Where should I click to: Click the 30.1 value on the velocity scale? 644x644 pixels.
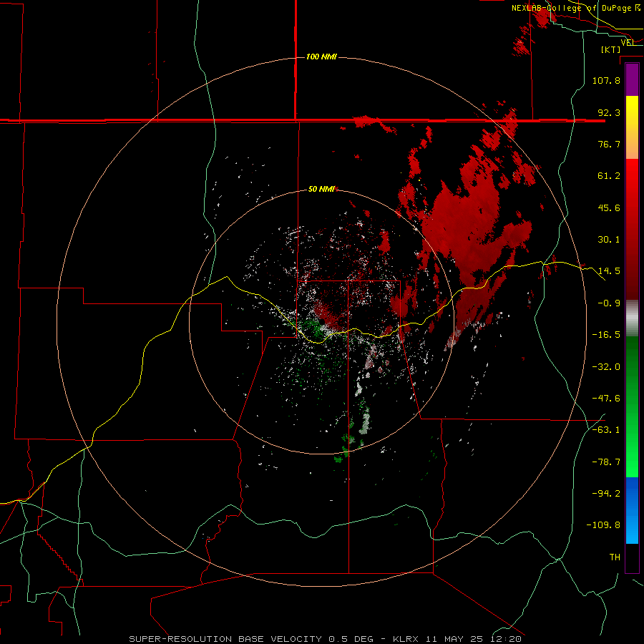609,240
